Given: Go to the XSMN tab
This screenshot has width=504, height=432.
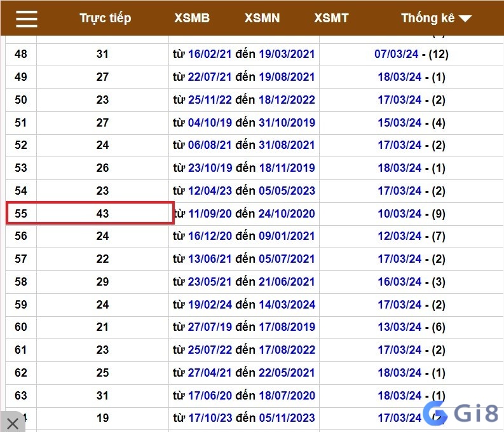Looking at the screenshot, I should coord(262,18).
